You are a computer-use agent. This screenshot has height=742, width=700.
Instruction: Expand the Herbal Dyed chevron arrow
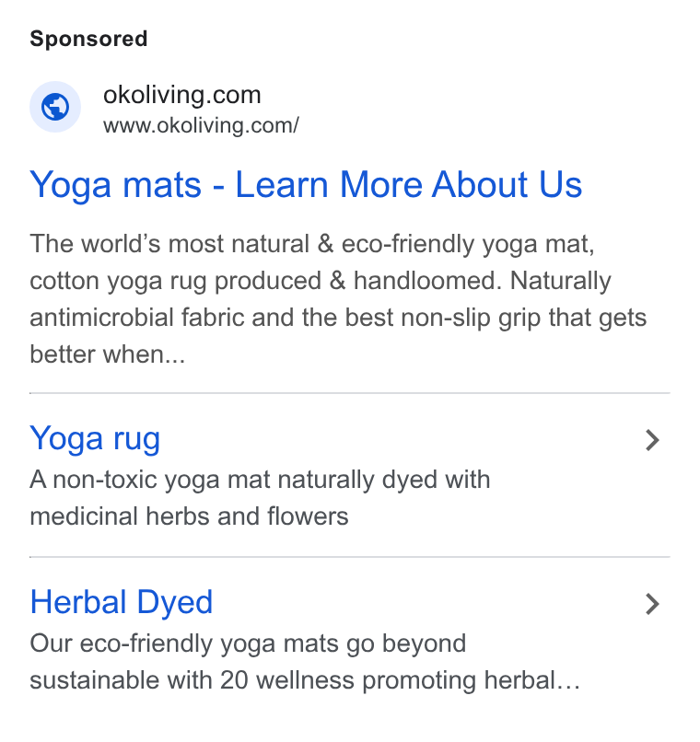(653, 604)
